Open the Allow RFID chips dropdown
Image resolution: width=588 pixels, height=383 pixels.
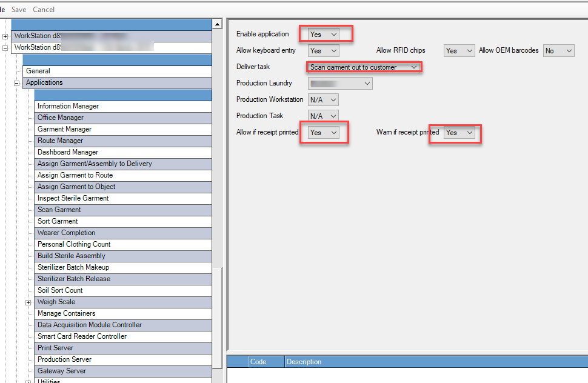pos(459,50)
